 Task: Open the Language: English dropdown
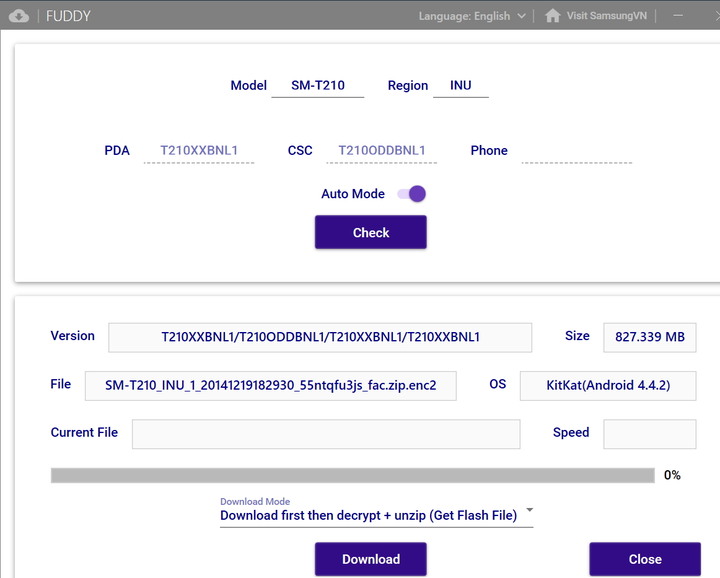pyautogui.click(x=472, y=16)
